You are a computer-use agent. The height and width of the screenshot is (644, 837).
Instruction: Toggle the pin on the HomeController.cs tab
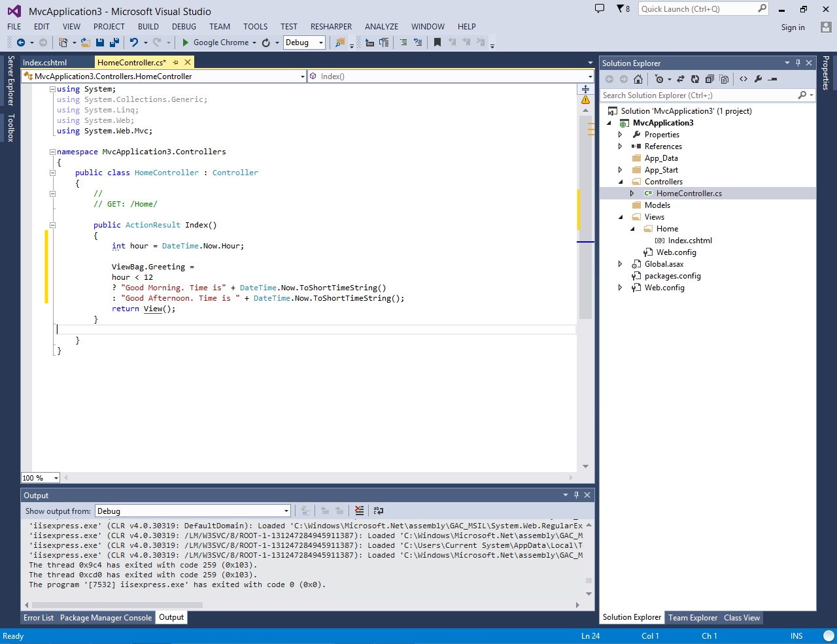[175, 62]
